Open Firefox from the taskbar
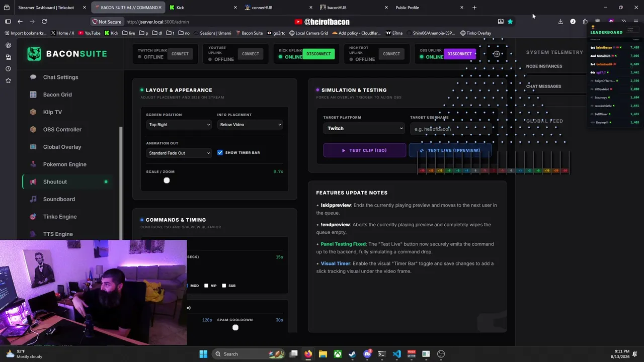This screenshot has width=644, height=362. point(308,354)
